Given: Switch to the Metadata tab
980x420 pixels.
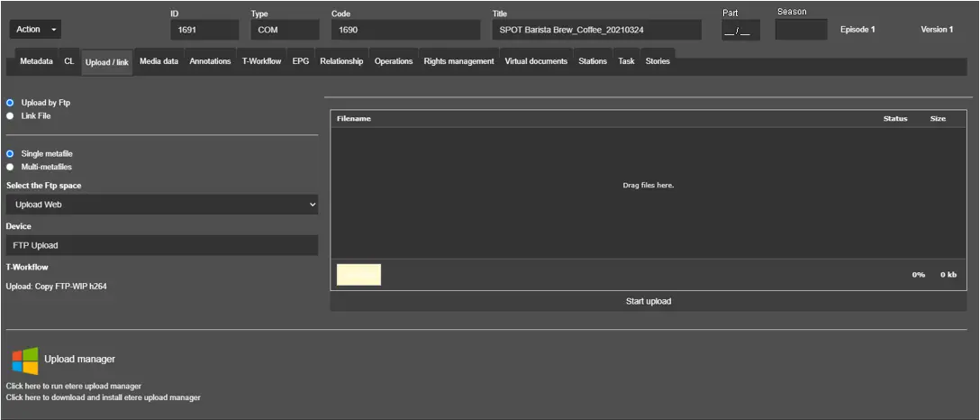Looking at the screenshot, I should point(37,61).
